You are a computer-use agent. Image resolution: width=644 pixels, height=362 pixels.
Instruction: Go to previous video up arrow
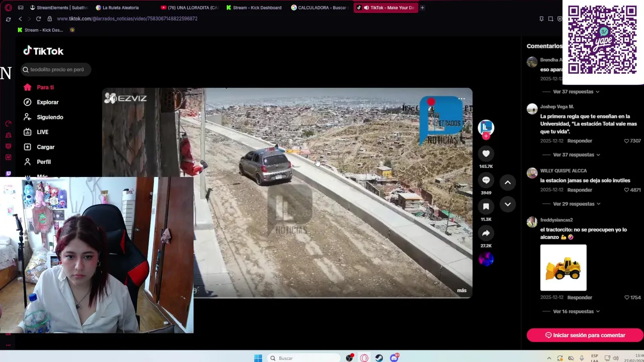pyautogui.click(x=508, y=183)
